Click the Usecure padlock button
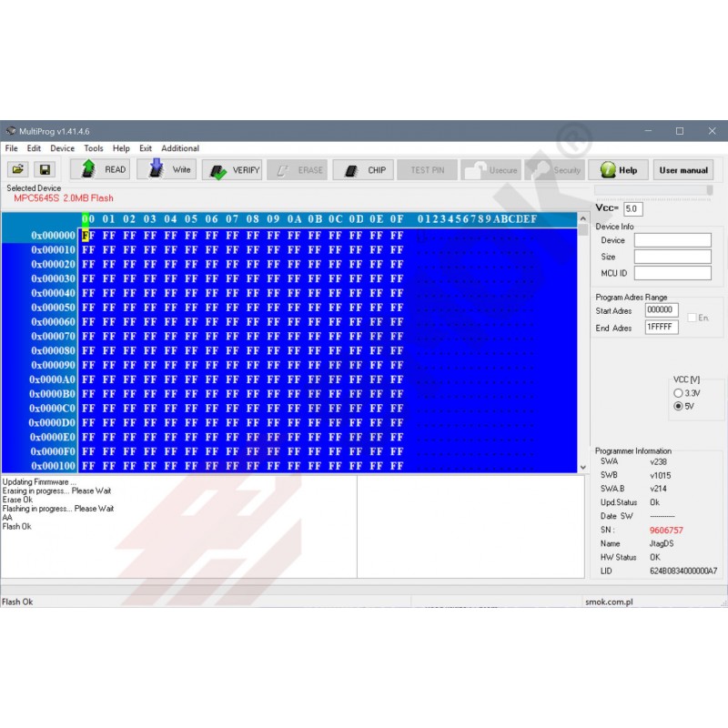728x728 pixels. point(490,170)
